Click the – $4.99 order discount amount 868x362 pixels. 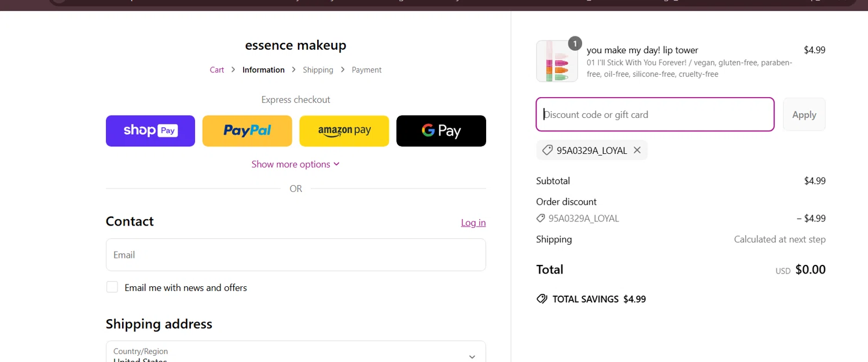point(811,219)
